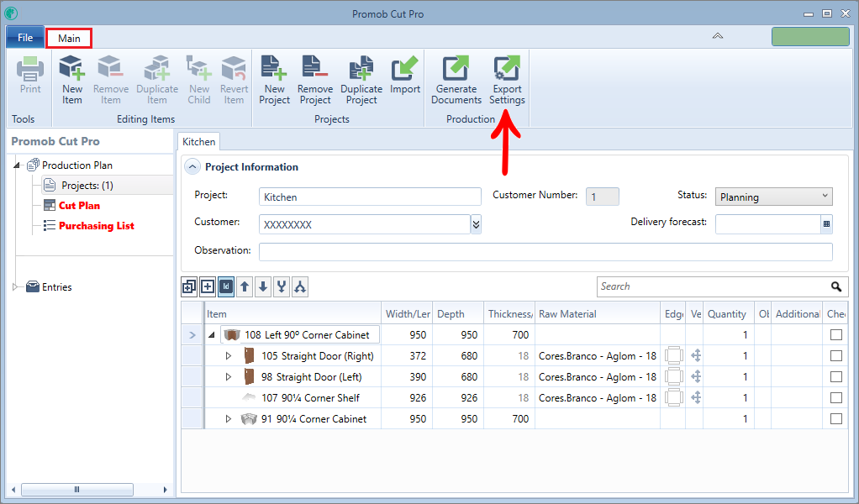Collapse the Production Plan tree node
The width and height of the screenshot is (859, 504).
point(17,165)
